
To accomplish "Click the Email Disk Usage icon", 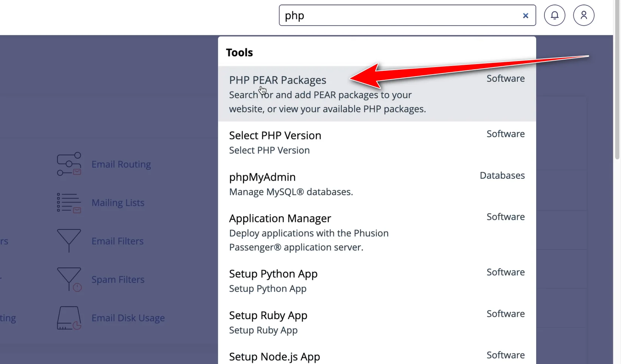I will [x=69, y=318].
